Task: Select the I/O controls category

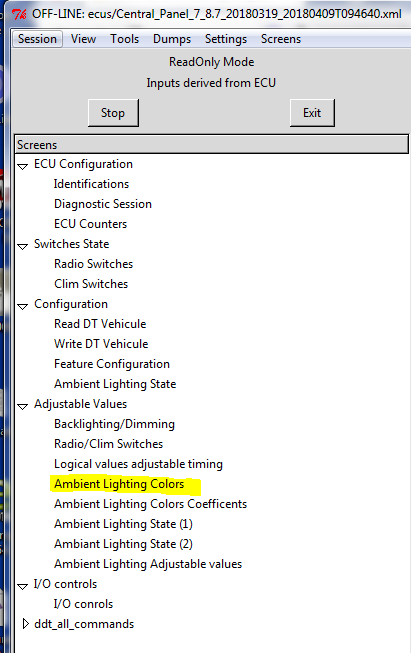Action: coord(65,584)
